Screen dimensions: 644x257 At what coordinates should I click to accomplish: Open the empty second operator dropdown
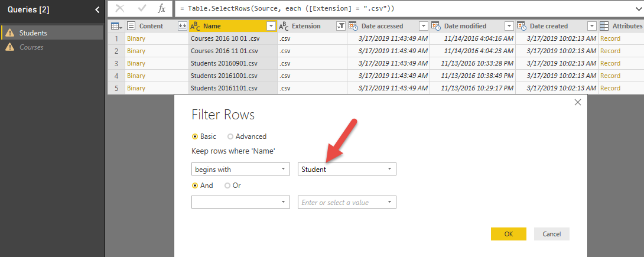(240, 202)
